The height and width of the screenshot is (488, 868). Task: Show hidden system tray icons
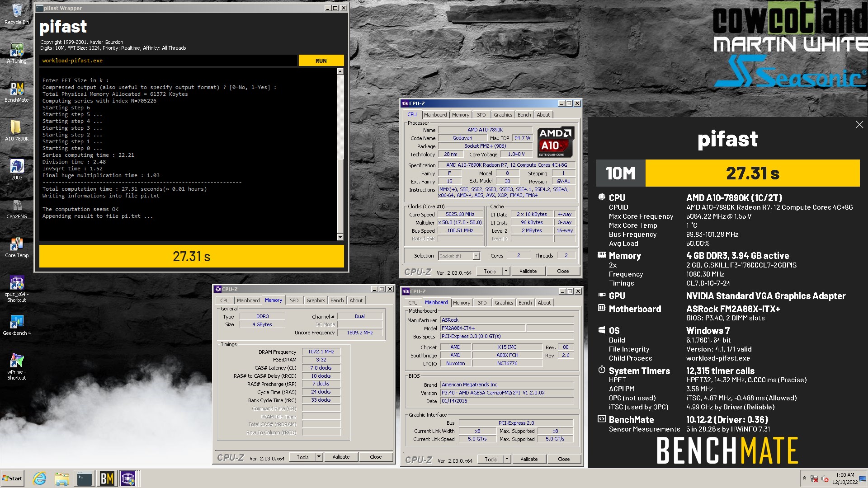point(804,478)
